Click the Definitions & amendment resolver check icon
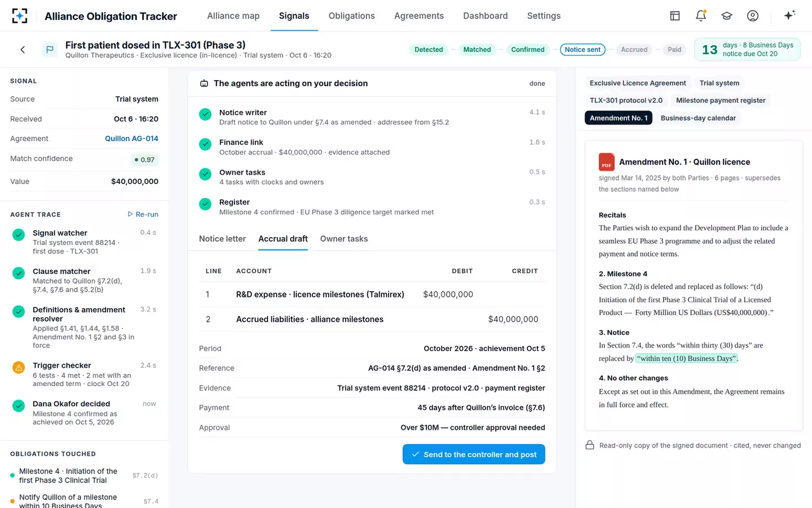 click(x=19, y=312)
